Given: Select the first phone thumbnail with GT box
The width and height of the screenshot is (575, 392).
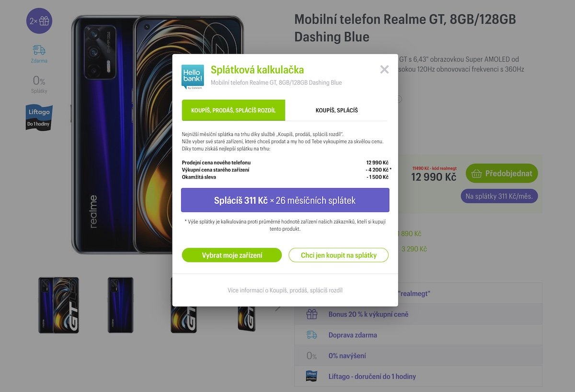Looking at the screenshot, I should (59, 305).
